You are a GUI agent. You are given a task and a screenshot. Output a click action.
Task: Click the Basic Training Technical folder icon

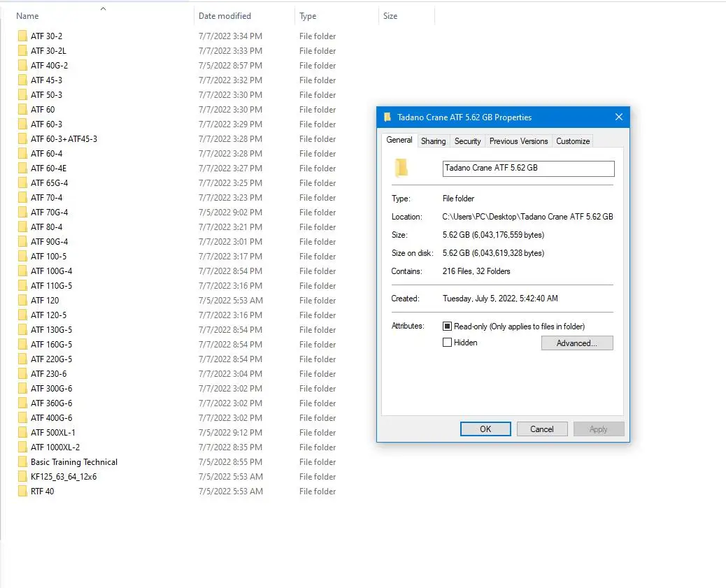[22, 462]
